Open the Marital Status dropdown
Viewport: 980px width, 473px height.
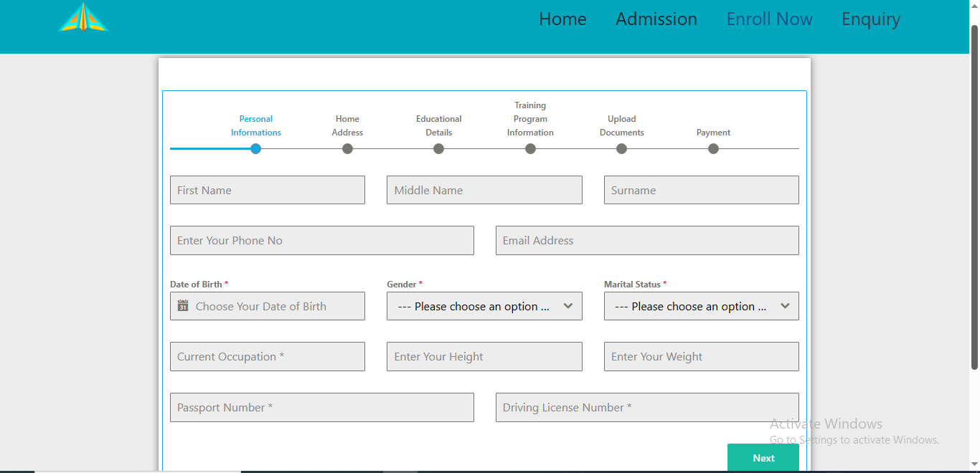click(x=702, y=306)
